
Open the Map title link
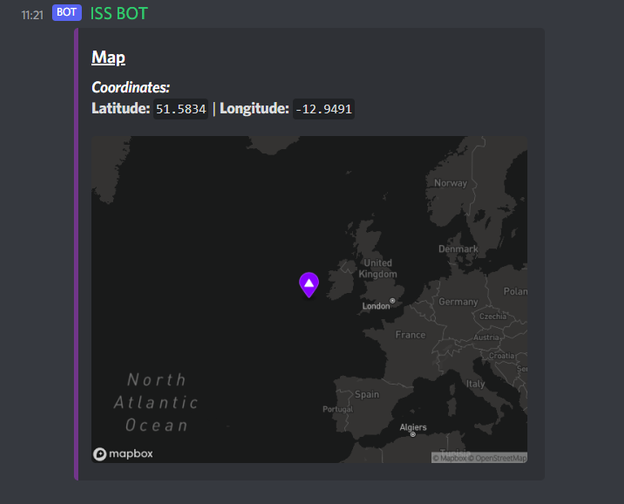(x=108, y=58)
